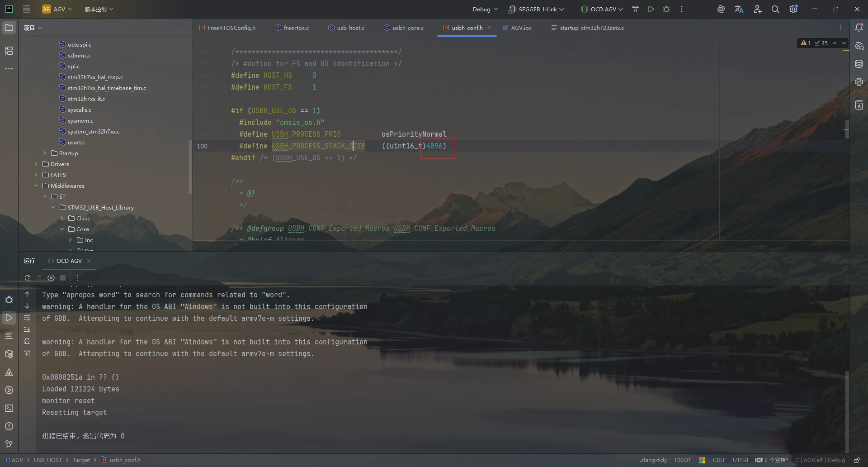Click CRLF line separator widget
This screenshot has width=868, height=467.
719,460
